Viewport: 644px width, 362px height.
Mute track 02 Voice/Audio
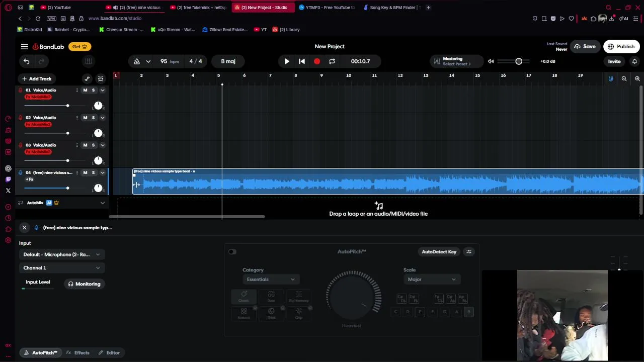tap(85, 118)
